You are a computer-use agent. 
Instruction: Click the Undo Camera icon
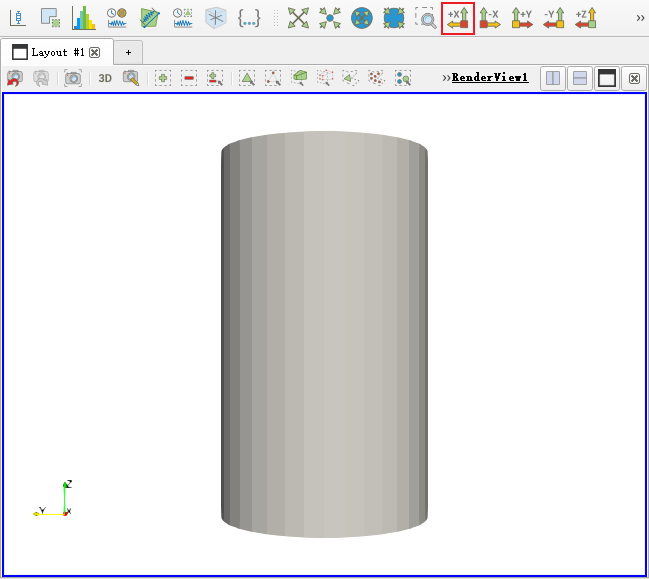(15, 77)
